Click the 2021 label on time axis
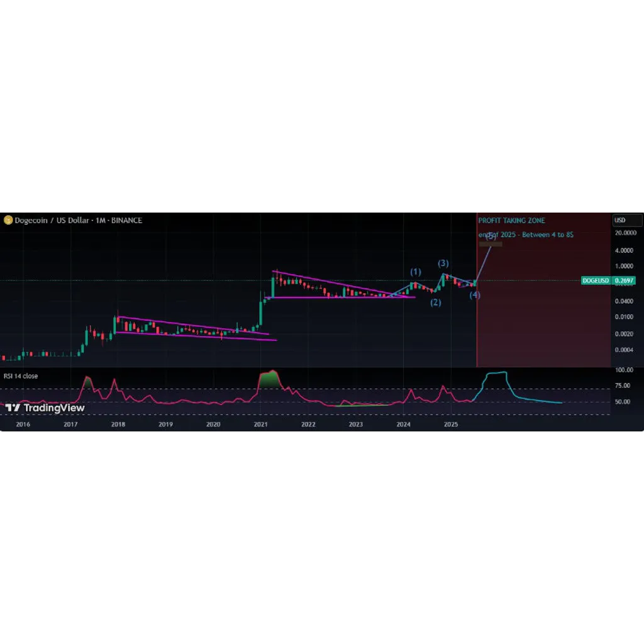Viewport: 644px width, 644px height. click(261, 425)
